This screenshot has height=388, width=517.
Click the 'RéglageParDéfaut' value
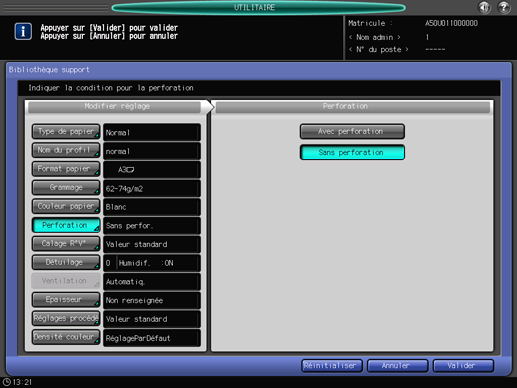(152, 338)
